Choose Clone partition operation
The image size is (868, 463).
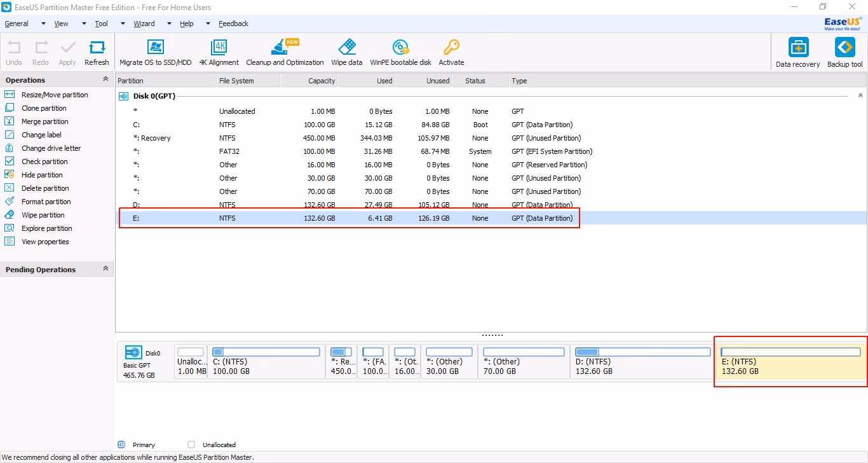click(x=44, y=108)
